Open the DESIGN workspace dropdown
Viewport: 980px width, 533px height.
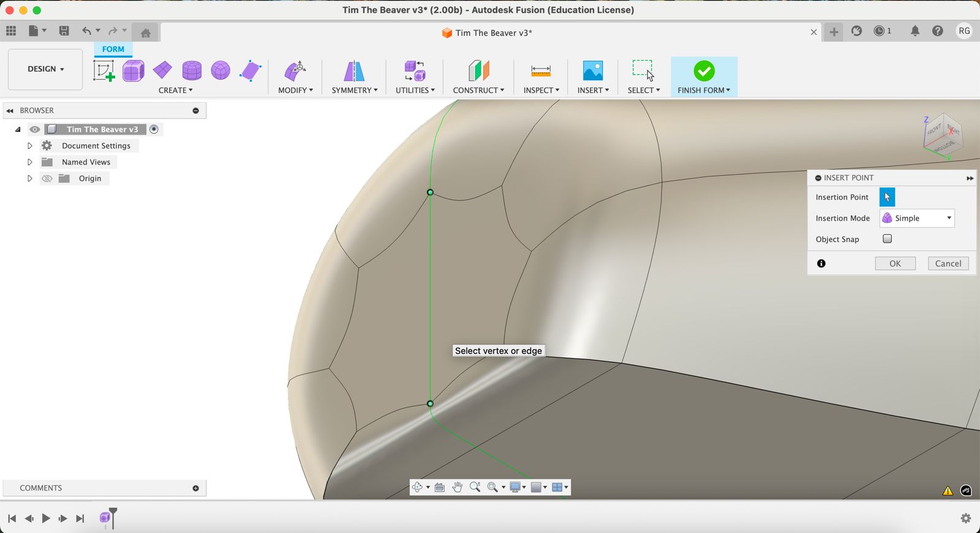click(x=45, y=69)
